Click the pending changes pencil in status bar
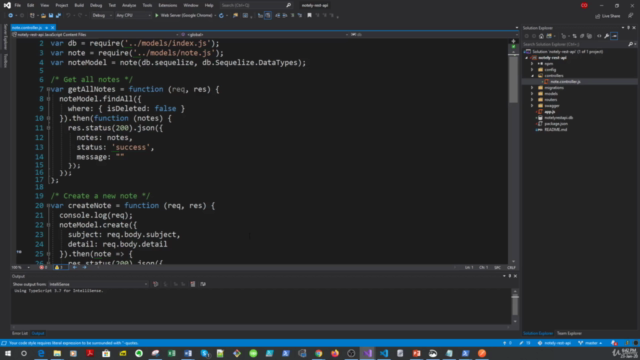Screen dimensions: 640x360 (524, 343)
